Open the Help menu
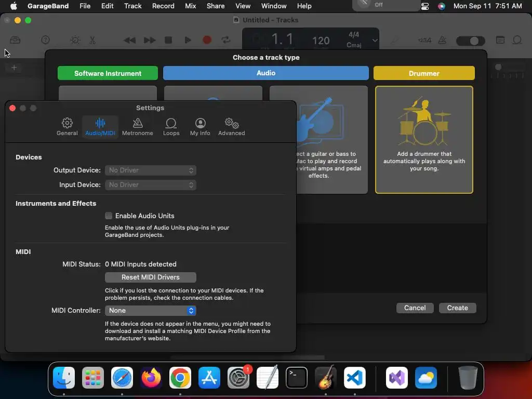 [x=304, y=6]
